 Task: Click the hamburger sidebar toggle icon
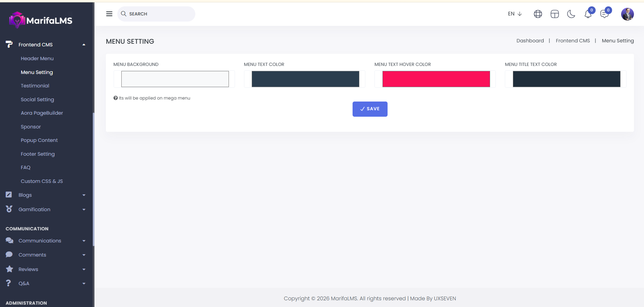tap(109, 14)
